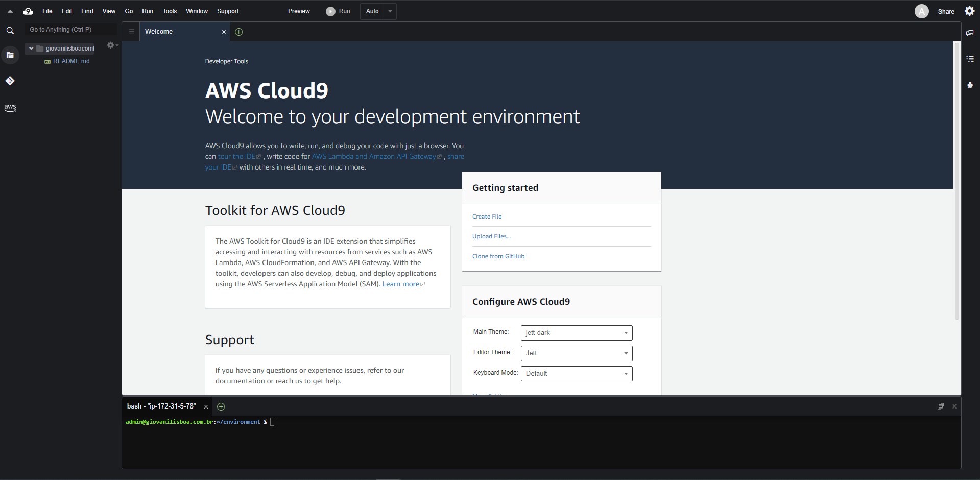Open the Edit menu

(x=67, y=11)
